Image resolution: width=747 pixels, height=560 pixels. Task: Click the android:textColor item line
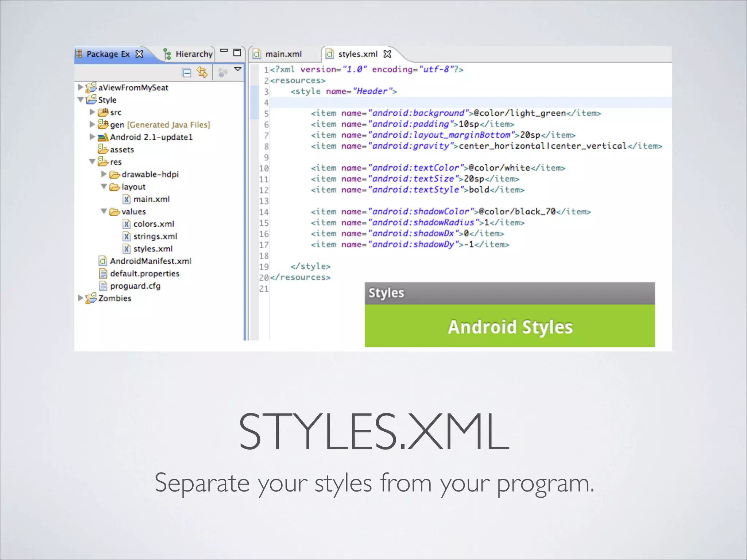coord(438,168)
